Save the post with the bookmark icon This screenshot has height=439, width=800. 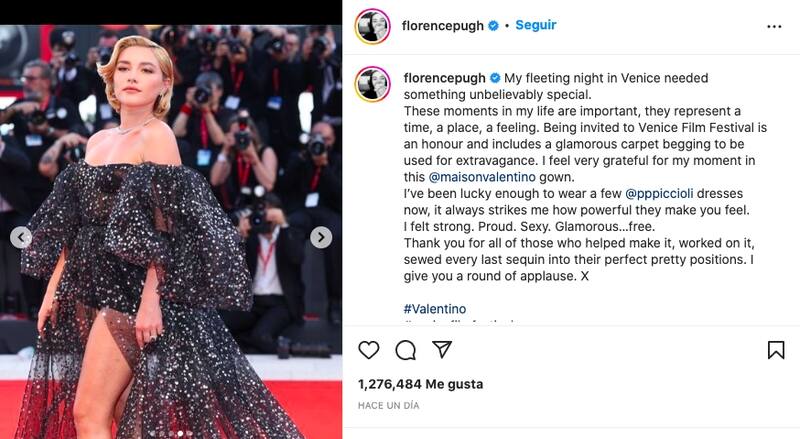[776, 350]
